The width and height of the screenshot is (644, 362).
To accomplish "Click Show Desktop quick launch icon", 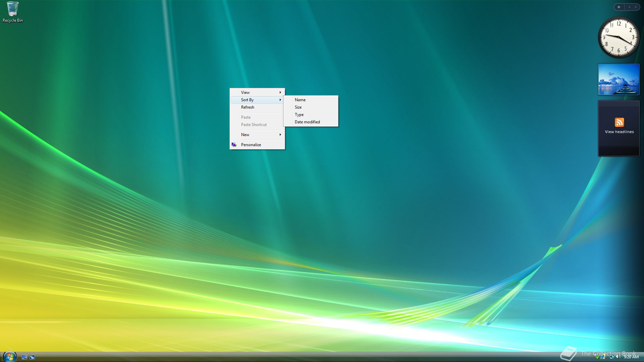I will [x=24, y=357].
